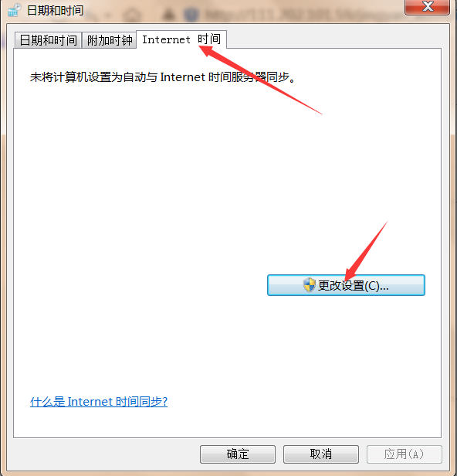Click the red arrow pointing at Internet 时间
The image size is (457, 476).
[x=260, y=80]
